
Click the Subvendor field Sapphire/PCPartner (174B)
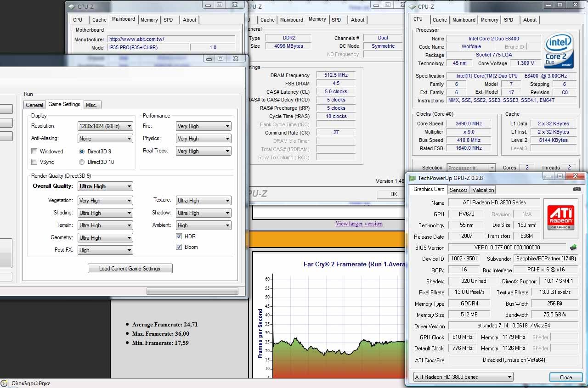click(545, 259)
